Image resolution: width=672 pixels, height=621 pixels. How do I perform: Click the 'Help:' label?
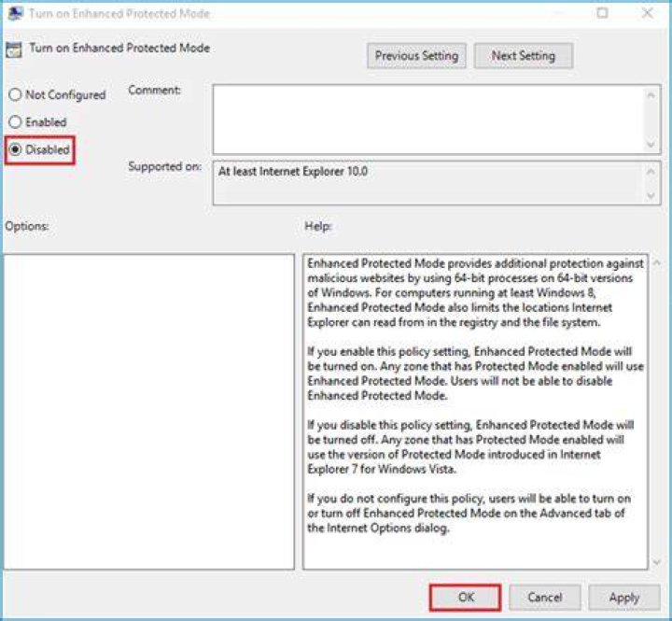point(317,226)
